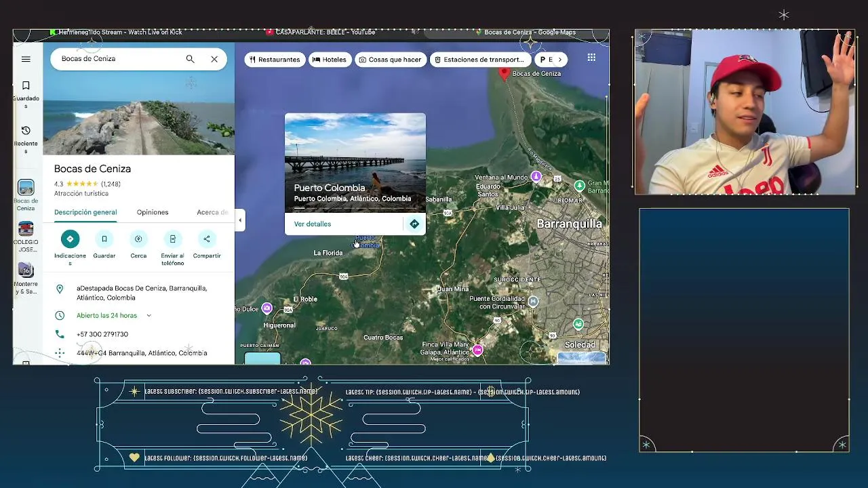Click the streamer webcam feed
The width and height of the screenshot is (868, 488).
(x=745, y=112)
